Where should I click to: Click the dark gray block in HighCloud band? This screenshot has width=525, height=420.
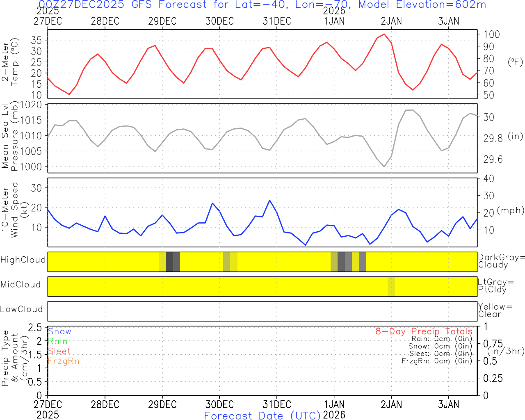(x=169, y=262)
